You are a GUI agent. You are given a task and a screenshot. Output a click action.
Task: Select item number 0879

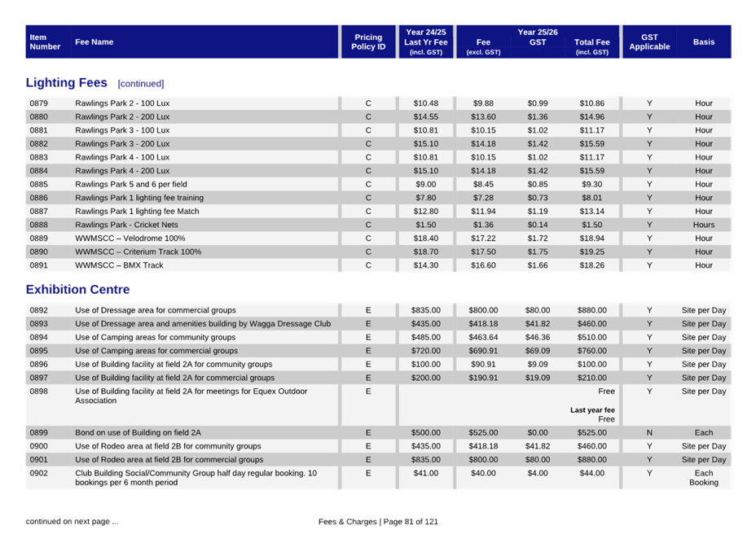pyautogui.click(x=38, y=103)
